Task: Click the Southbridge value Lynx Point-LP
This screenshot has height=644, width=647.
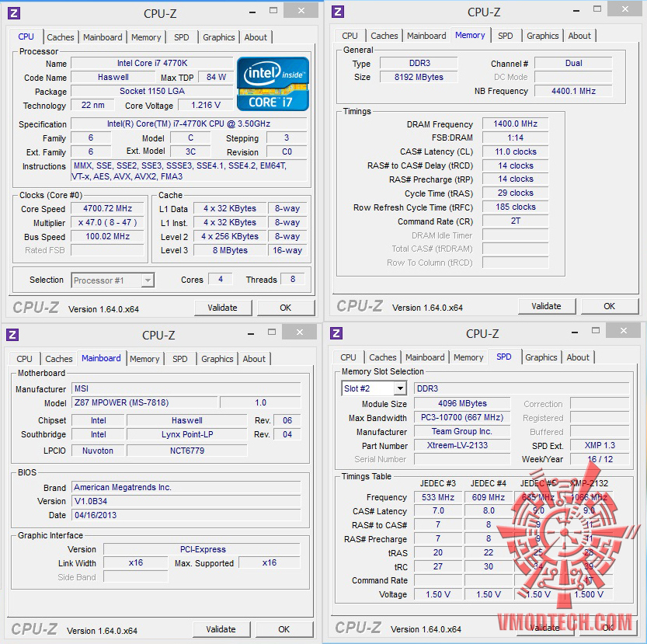Action: [x=187, y=434]
